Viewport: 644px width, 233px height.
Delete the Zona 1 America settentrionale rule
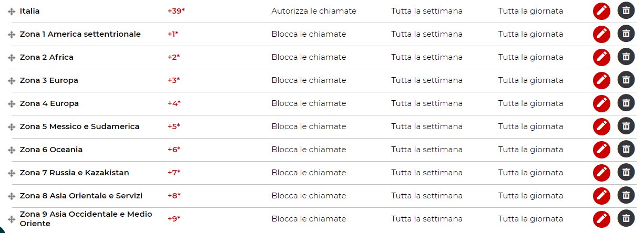pyautogui.click(x=626, y=34)
